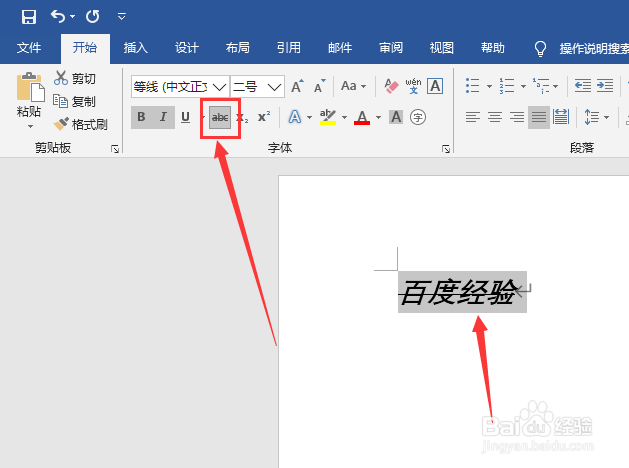Toggle strikethrough abc button
The image size is (629, 468).
click(220, 118)
